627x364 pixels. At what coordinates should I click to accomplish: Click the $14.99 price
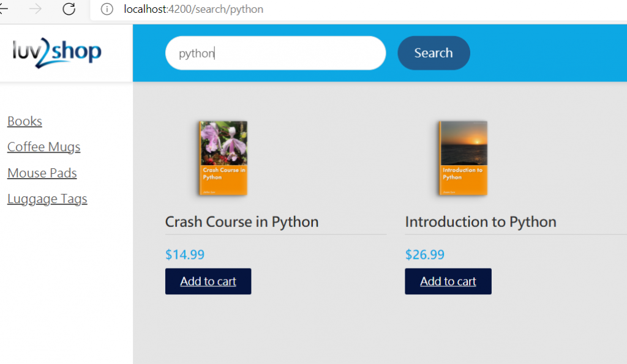click(x=185, y=254)
